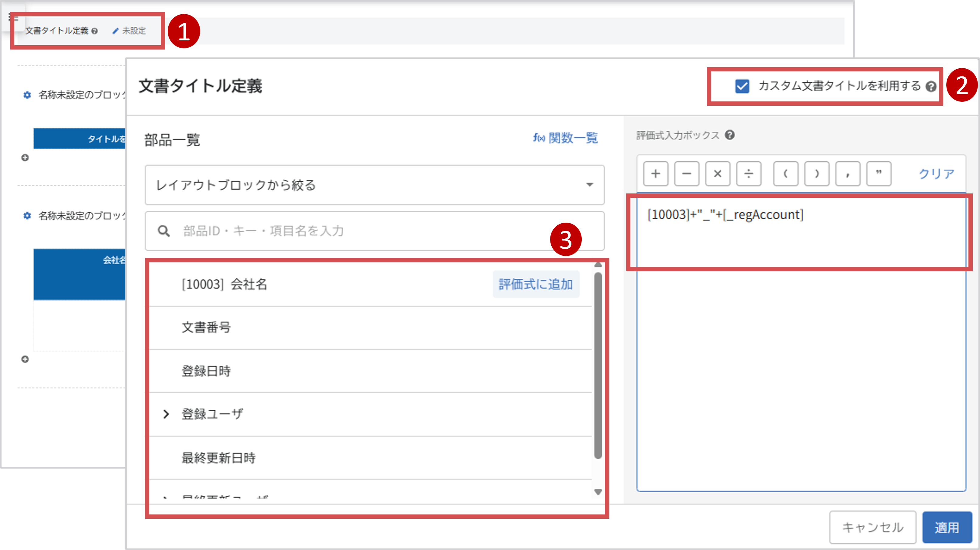The height and width of the screenshot is (550, 980).
Task: Expand the 登録ユーザ tree item
Action: pos(166,414)
